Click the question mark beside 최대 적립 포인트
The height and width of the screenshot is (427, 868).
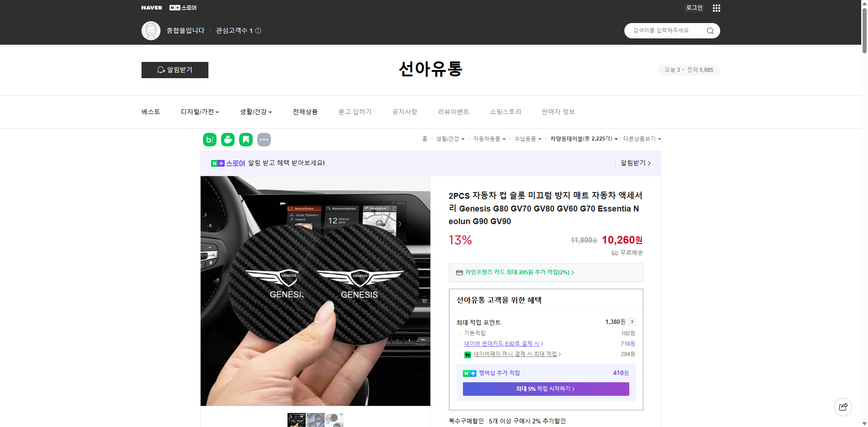(632, 322)
